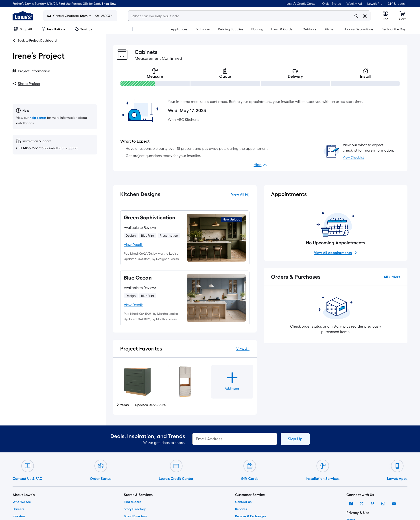
Task: Open Facebook social icon
Action: (351, 504)
